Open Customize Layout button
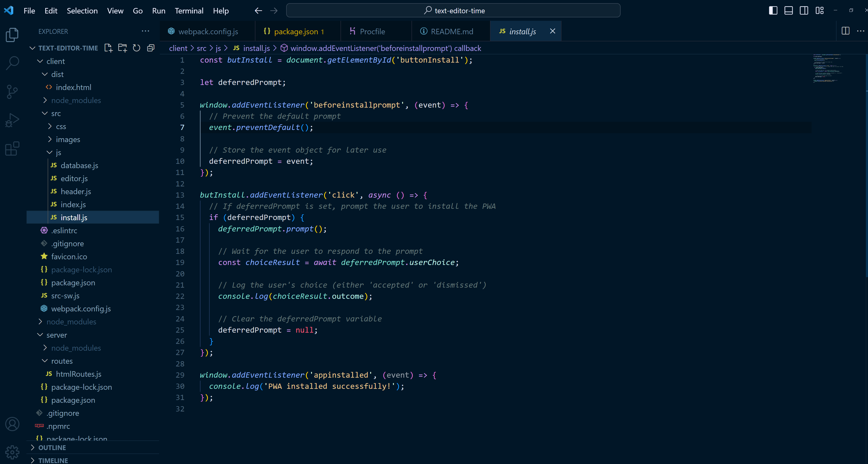Image resolution: width=868 pixels, height=464 pixels. coord(819,11)
